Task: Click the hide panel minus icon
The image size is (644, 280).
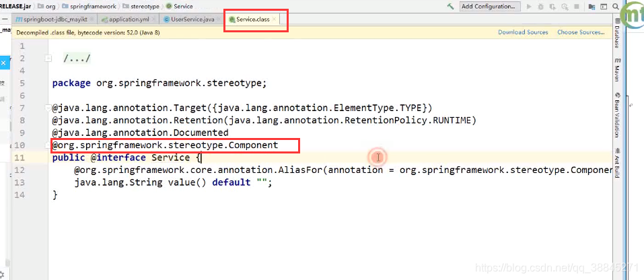Action: pos(3,19)
